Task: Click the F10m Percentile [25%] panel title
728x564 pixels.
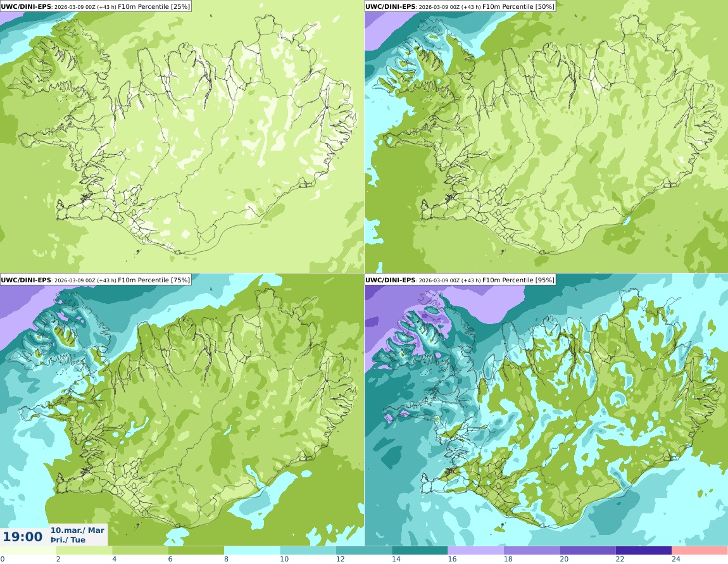Action: coord(96,6)
